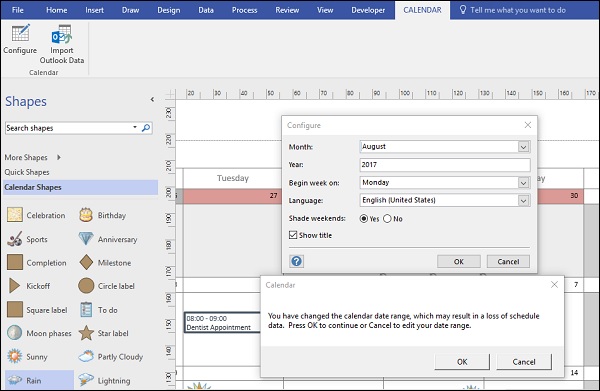Select the To do shape
Screen dimensions: 600x391
pyautogui.click(x=98, y=310)
